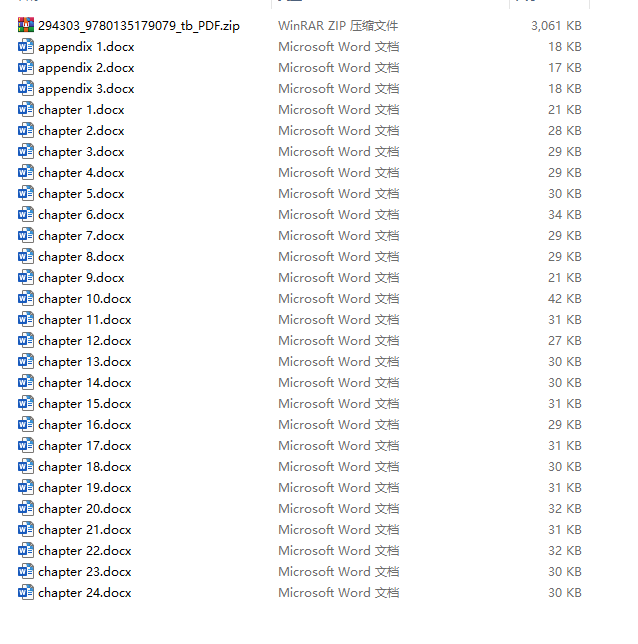Viewport: 638px width, 644px height.
Task: Click the Word icon for chapter 7.docx
Action: coord(26,235)
